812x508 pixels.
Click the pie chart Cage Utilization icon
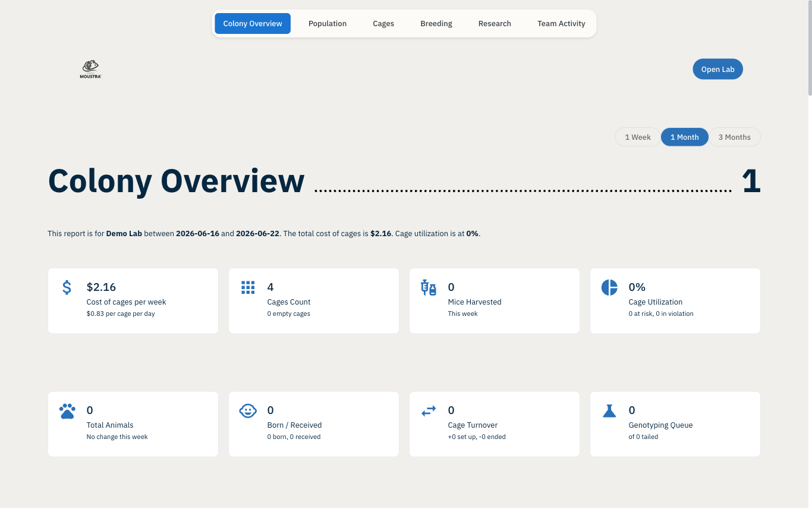click(x=609, y=287)
